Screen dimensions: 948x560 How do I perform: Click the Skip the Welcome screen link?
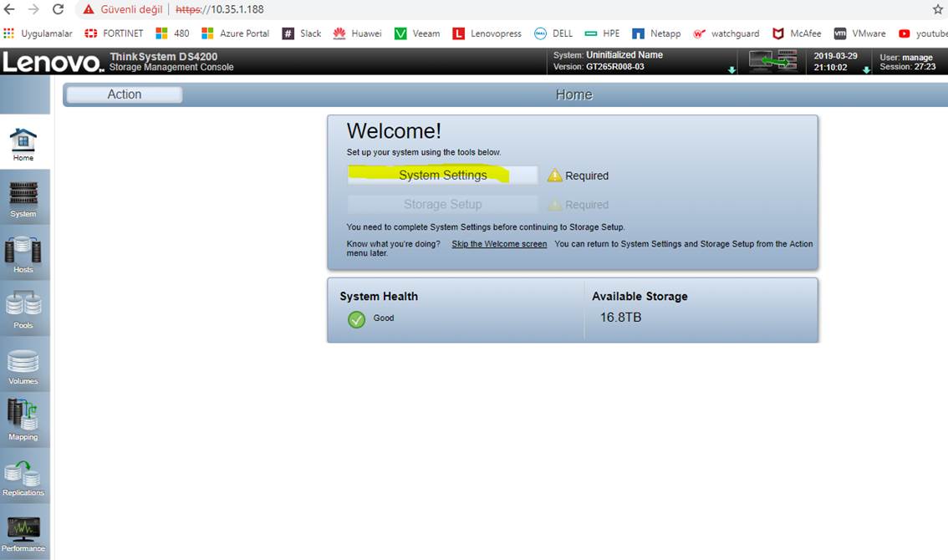pos(499,244)
